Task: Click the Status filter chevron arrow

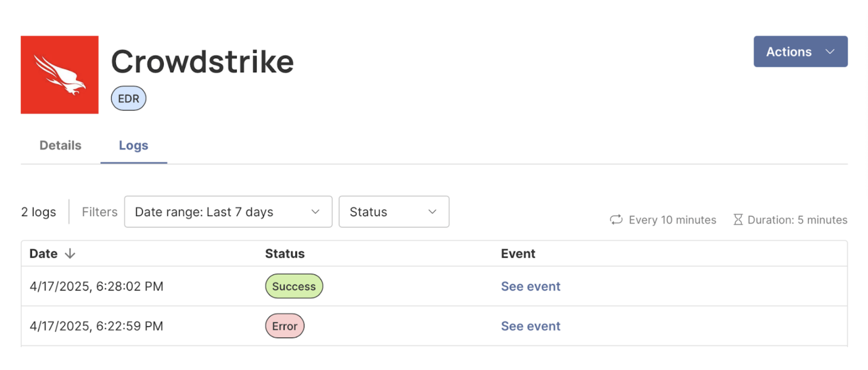Action: point(433,212)
